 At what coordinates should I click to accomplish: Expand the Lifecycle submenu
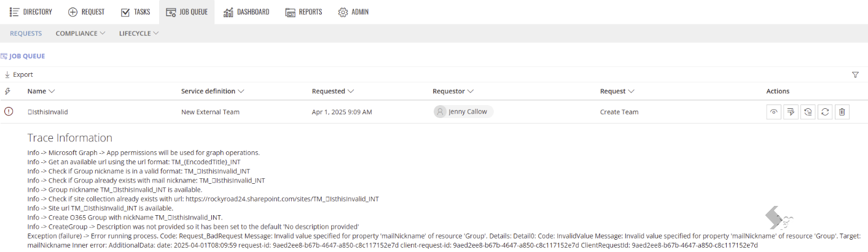pos(139,33)
